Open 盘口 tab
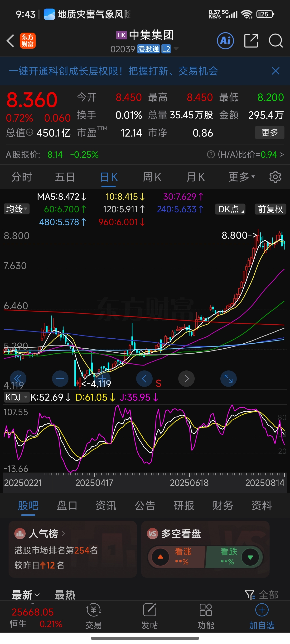 (67, 506)
